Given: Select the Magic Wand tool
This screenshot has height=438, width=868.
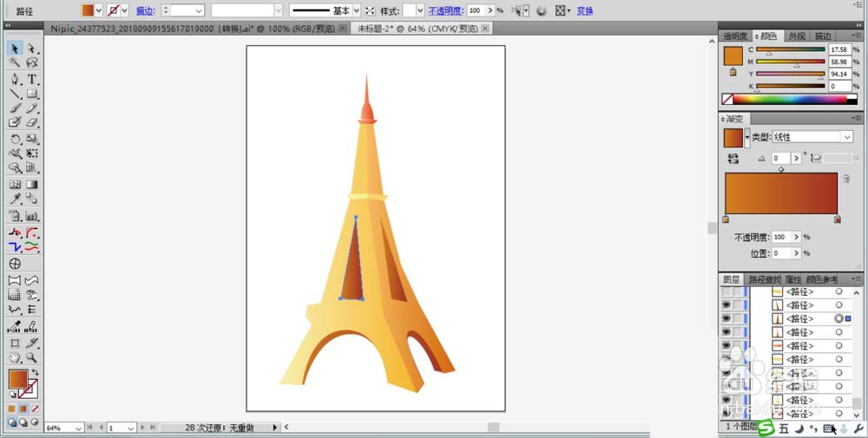Looking at the screenshot, I should [x=15, y=62].
